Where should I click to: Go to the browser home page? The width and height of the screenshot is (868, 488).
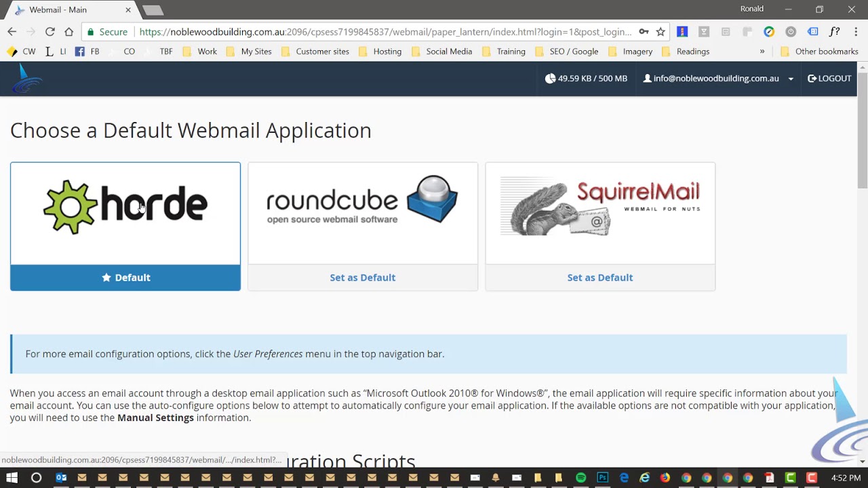pos(68,32)
